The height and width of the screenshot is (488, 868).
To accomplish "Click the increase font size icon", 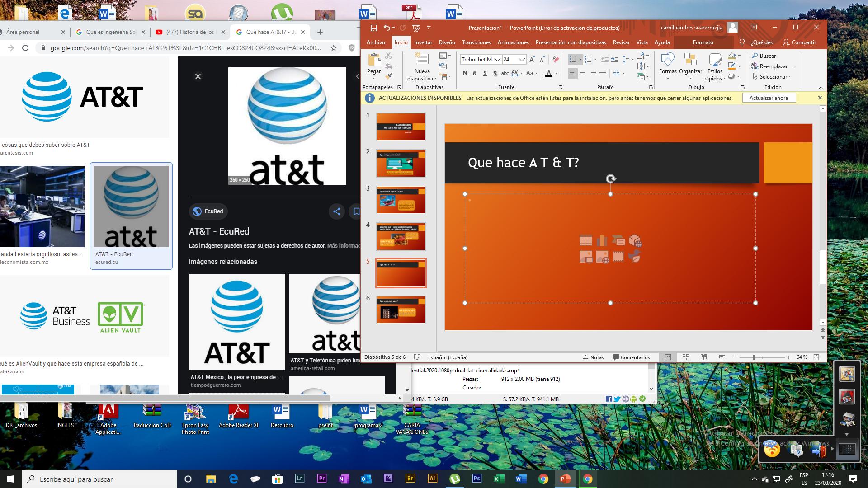I will [532, 60].
